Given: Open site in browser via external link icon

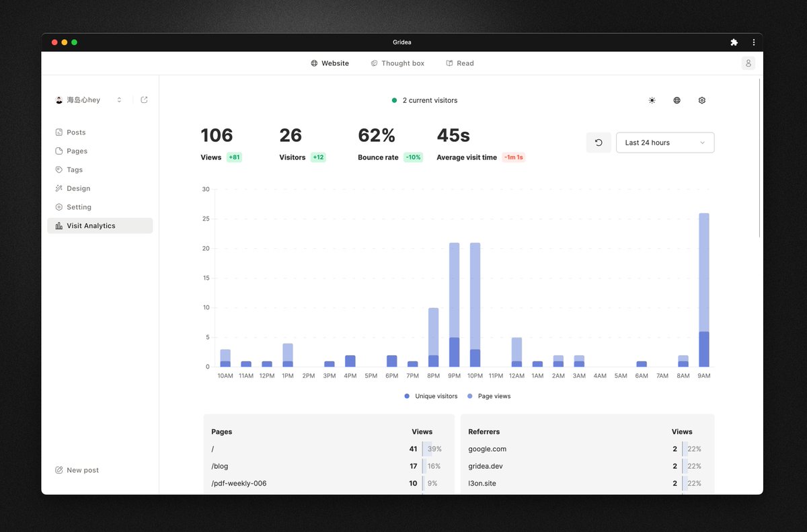Looking at the screenshot, I should click(x=144, y=100).
